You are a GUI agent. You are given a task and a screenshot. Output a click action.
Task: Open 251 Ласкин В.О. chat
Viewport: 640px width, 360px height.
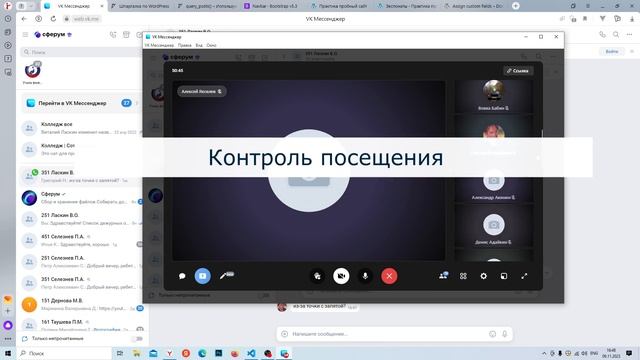point(81,219)
